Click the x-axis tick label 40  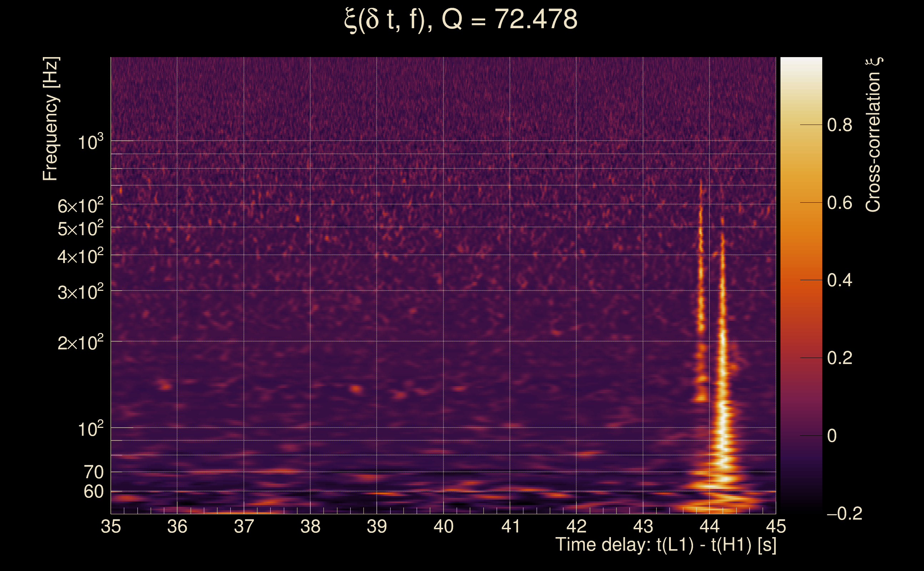[x=443, y=526]
